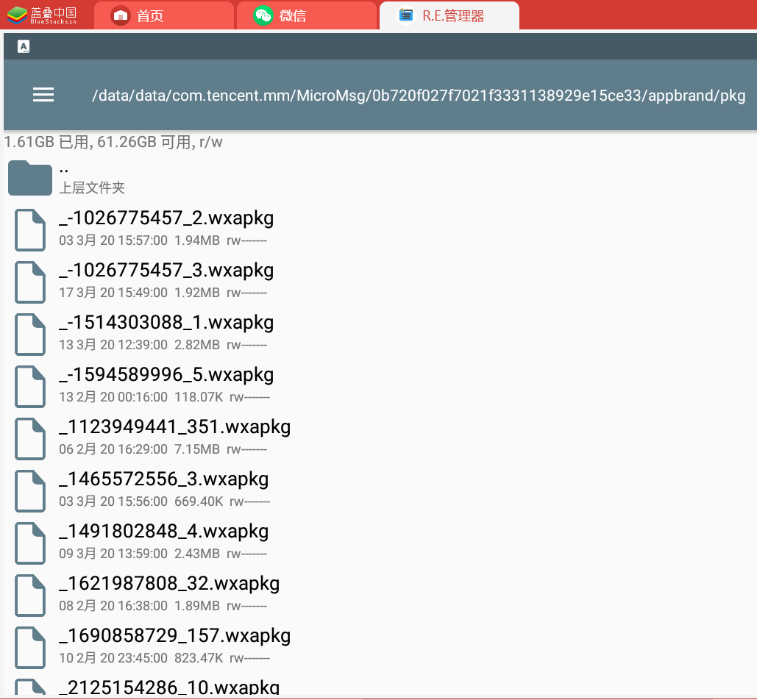Click details line dated 17 3月 20 15:49:00
This screenshot has height=700, width=757.
(163, 293)
